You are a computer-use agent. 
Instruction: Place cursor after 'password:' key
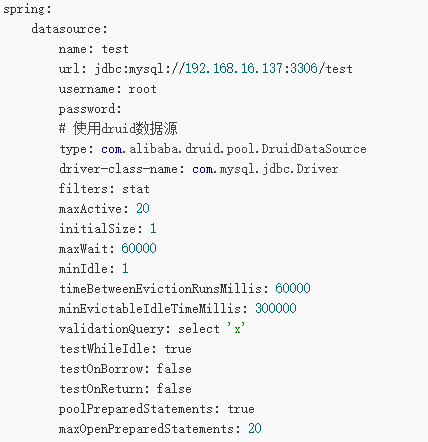(x=123, y=109)
